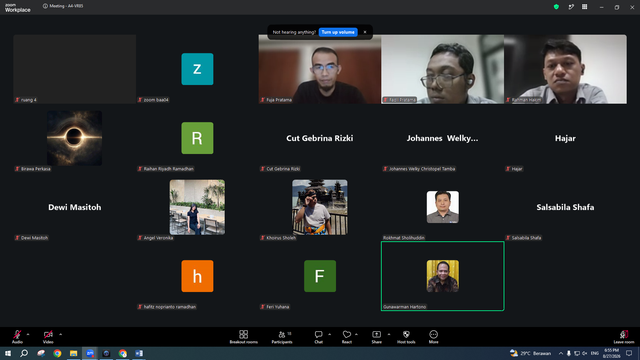Screen dimensions: 640x360
Task: Open the Chat panel
Action: coord(318,337)
